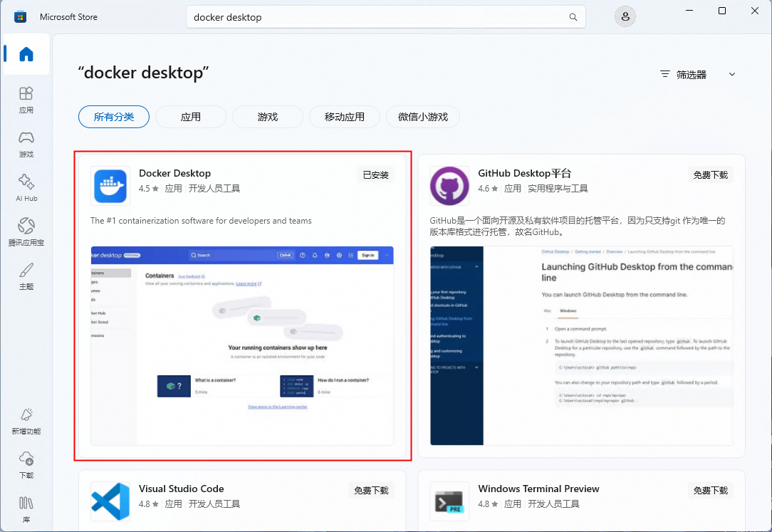
Task: Click the 4.6 star rating of GitHub
Action: point(488,189)
